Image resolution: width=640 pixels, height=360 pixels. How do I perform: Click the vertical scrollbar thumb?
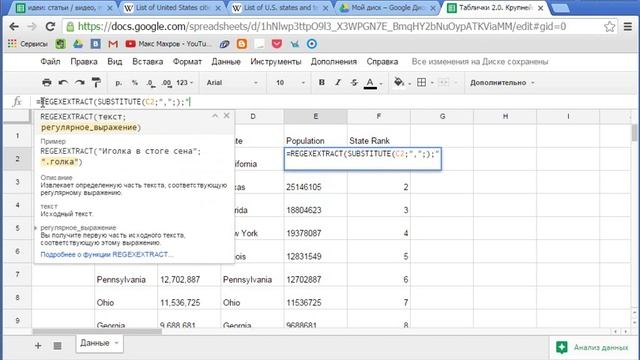click(x=634, y=133)
